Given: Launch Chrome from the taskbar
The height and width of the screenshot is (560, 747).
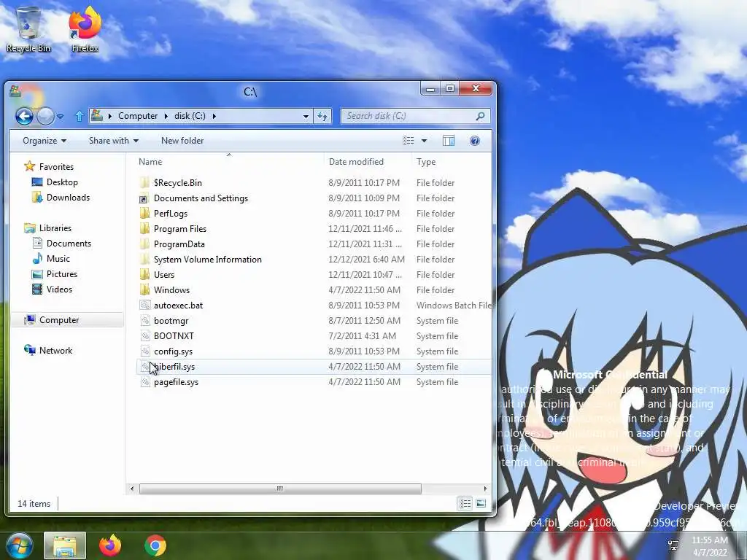Looking at the screenshot, I should (x=155, y=545).
